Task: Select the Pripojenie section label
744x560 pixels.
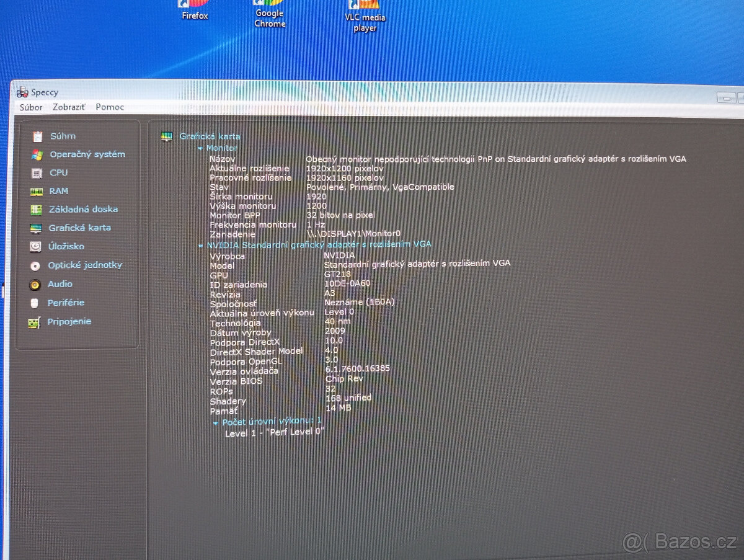Action: [69, 321]
